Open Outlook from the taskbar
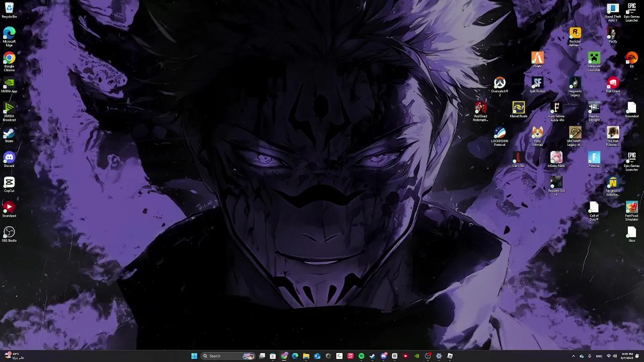644x362 pixels. [317, 356]
